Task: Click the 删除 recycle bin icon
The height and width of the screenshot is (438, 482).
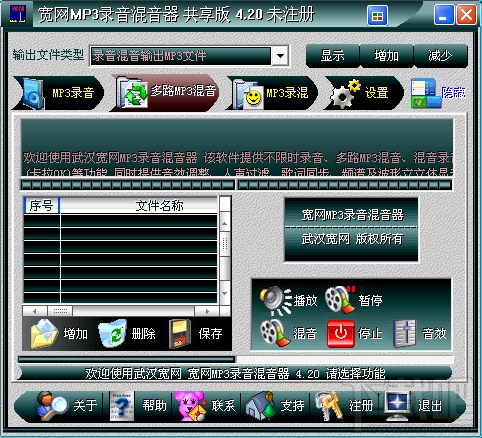Action: [112, 333]
